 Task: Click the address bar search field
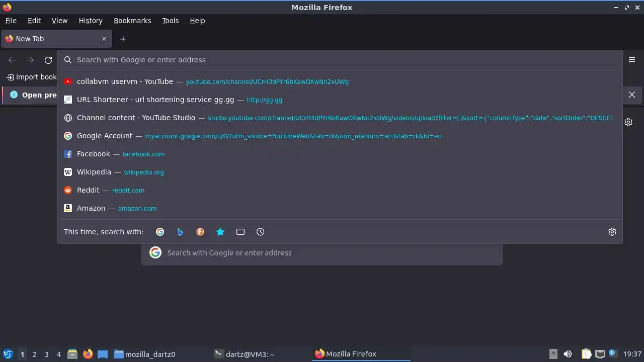340,60
